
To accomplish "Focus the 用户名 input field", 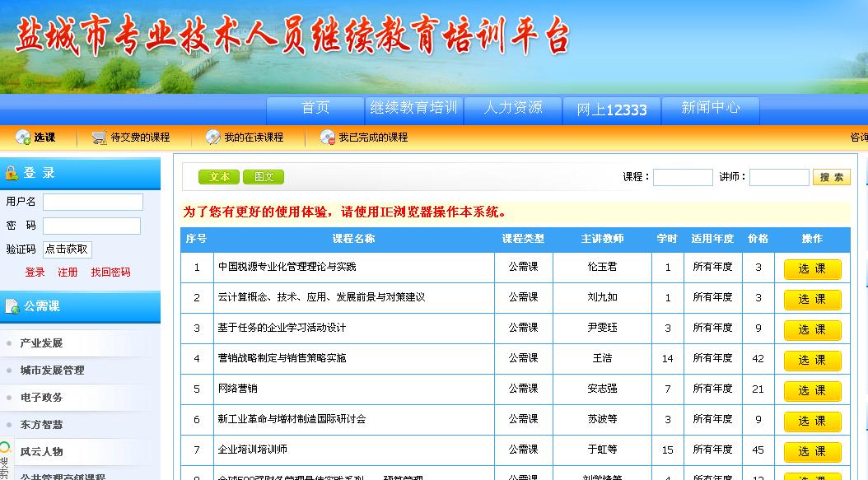I will click(93, 202).
